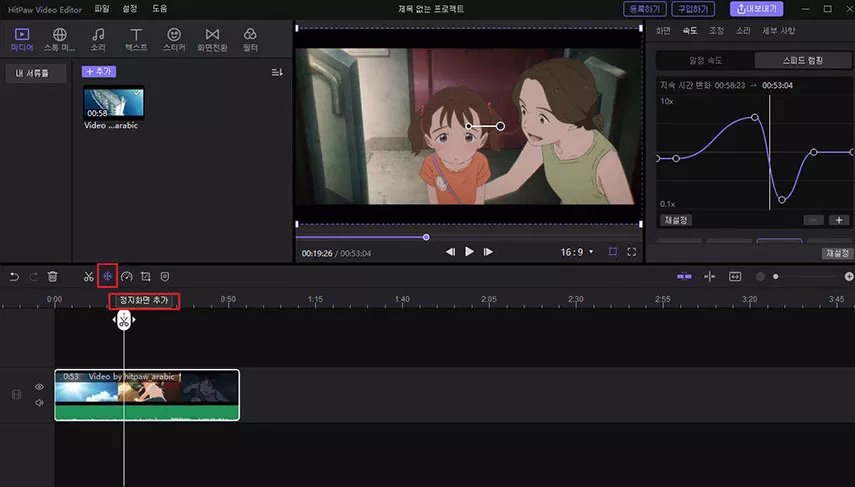This screenshot has width=855, height=487.
Task: Open the 스티커 sticker tab
Action: [174, 40]
